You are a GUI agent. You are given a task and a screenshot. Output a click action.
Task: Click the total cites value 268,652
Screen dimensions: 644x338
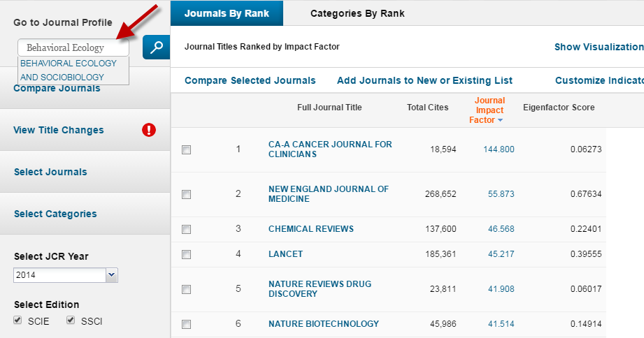[441, 194]
